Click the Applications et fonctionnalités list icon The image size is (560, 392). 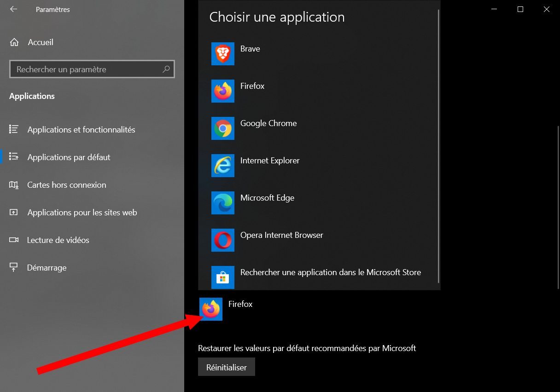click(14, 129)
